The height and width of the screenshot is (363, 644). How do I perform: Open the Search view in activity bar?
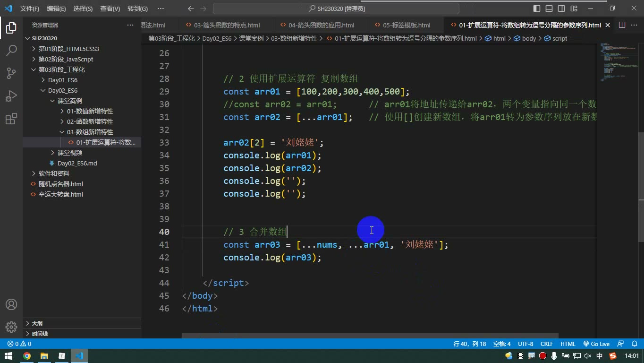click(x=11, y=51)
